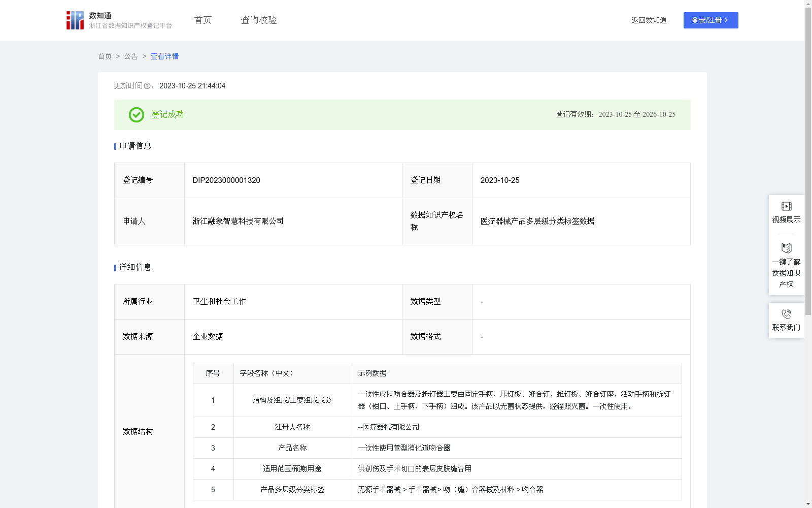Open the 查询校验 navigation tab
The image size is (812, 508).
click(x=259, y=20)
